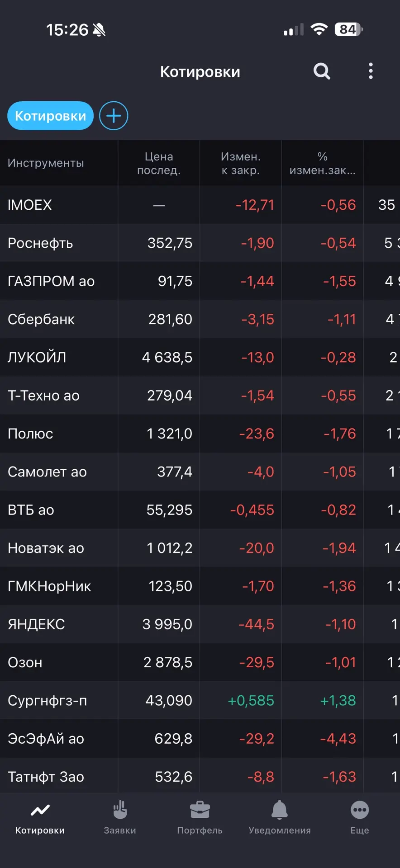Open Еще more options icon tab
This screenshot has height=868, width=400.
pos(360,810)
